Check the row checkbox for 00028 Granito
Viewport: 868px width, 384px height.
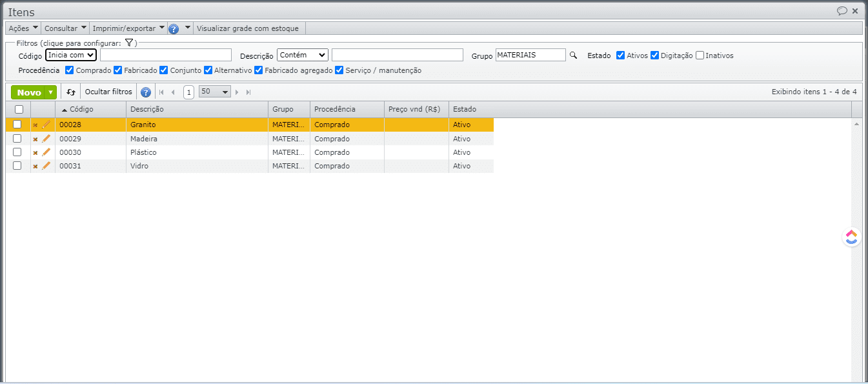(17, 125)
